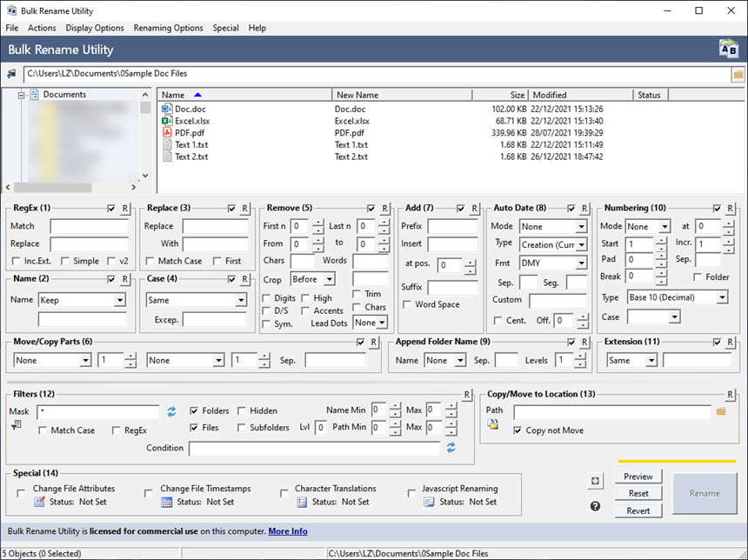Click the Documents tree item icon

[34, 95]
